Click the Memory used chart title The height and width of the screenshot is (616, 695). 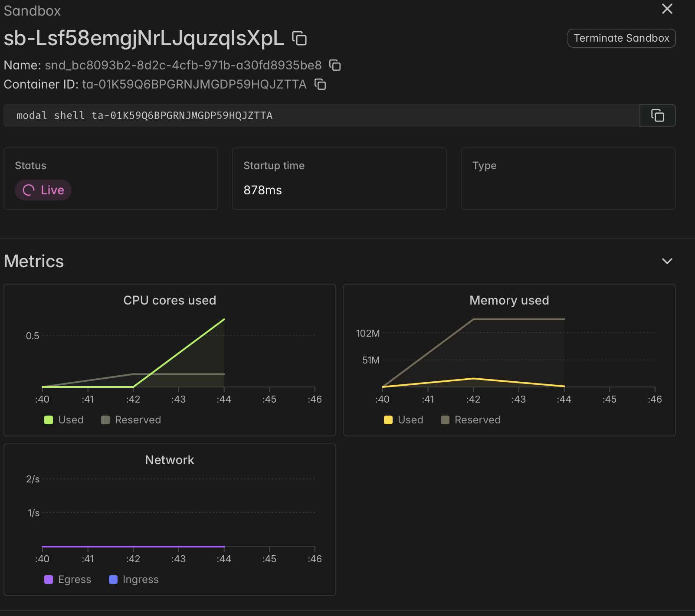tap(509, 300)
